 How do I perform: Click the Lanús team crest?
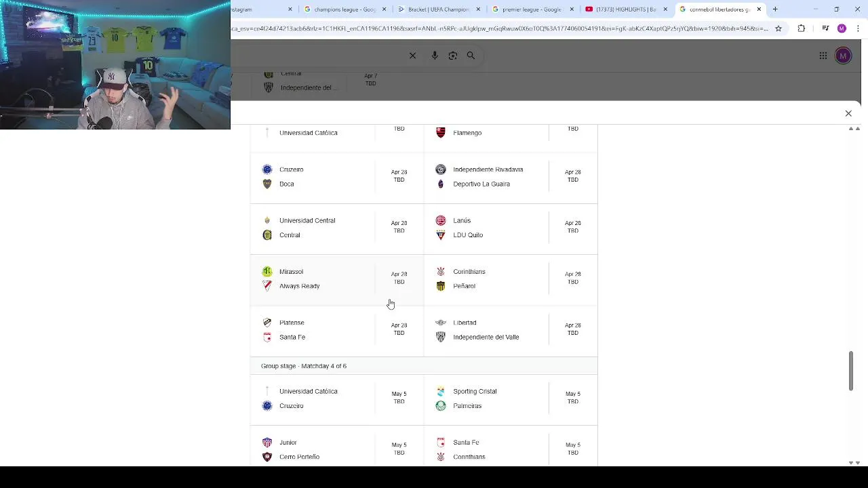coord(441,220)
